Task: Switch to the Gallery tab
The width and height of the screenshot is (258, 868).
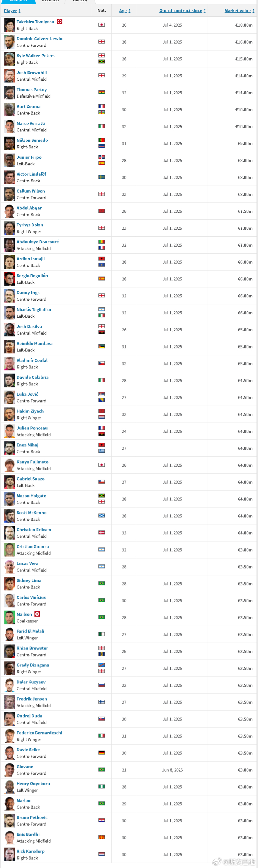Action: coord(80,1)
